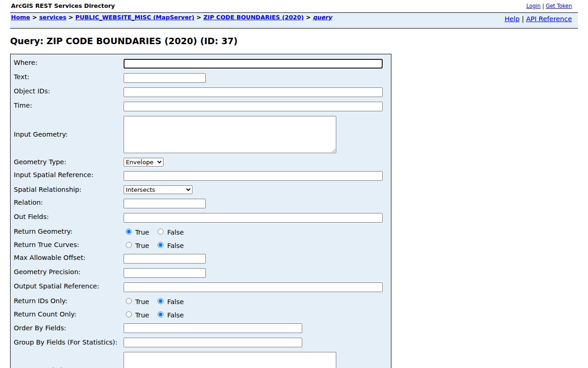Click the Max Allowable Offset field

click(164, 259)
